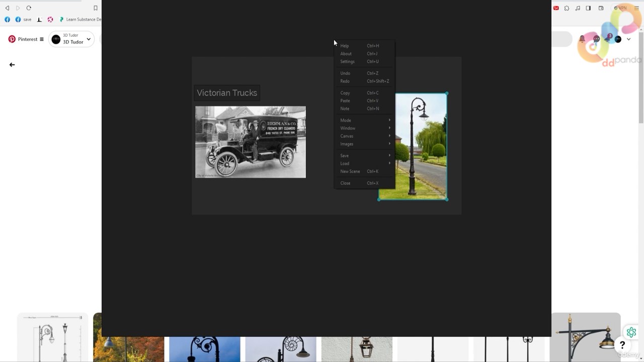Image resolution: width=644 pixels, height=362 pixels.
Task: Open the Pinterest profile avatar
Action: [x=618, y=39]
